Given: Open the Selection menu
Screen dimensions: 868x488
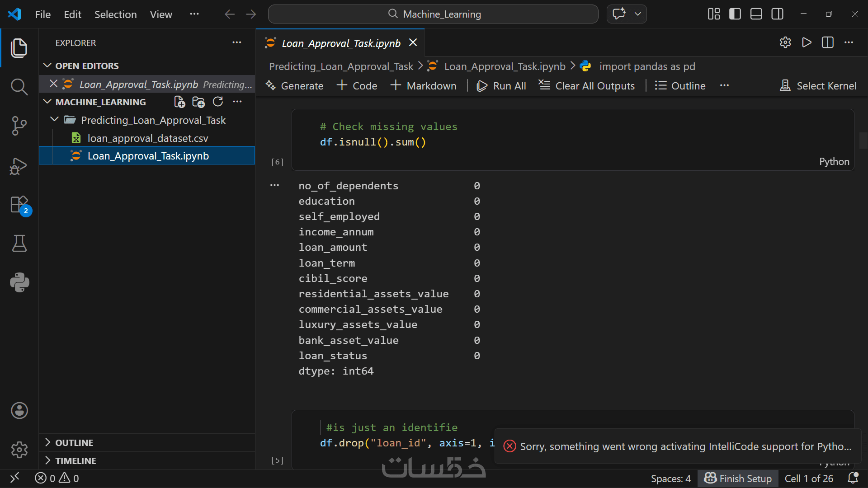Looking at the screenshot, I should coord(115,14).
